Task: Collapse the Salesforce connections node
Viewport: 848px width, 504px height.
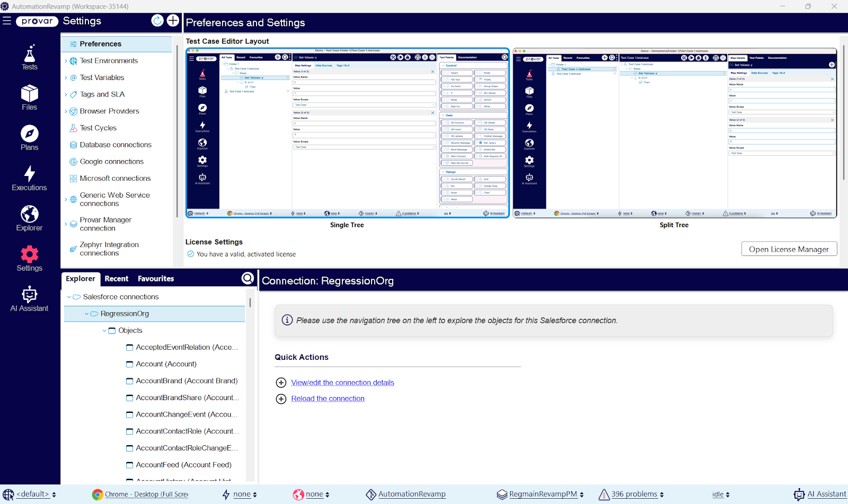Action: [69, 297]
